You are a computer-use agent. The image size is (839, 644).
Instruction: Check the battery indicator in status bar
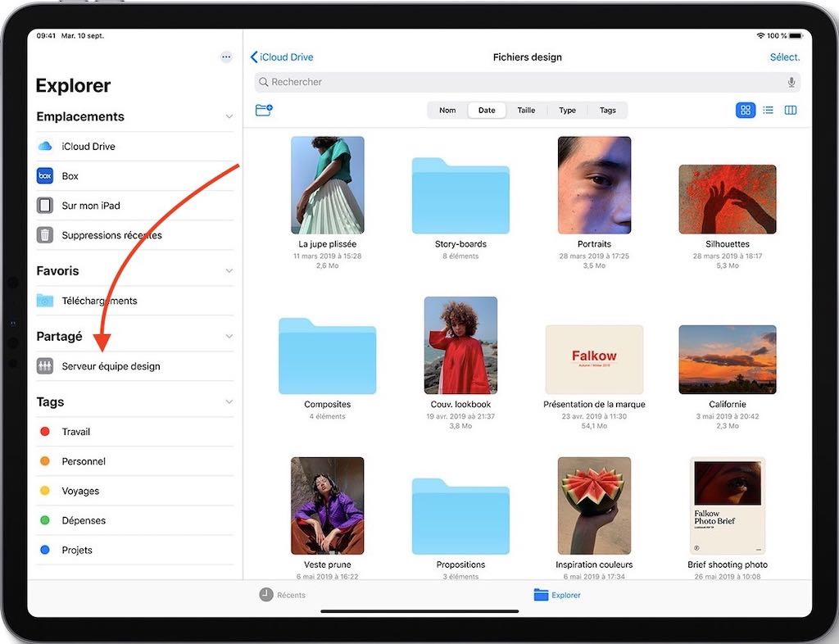[796, 36]
